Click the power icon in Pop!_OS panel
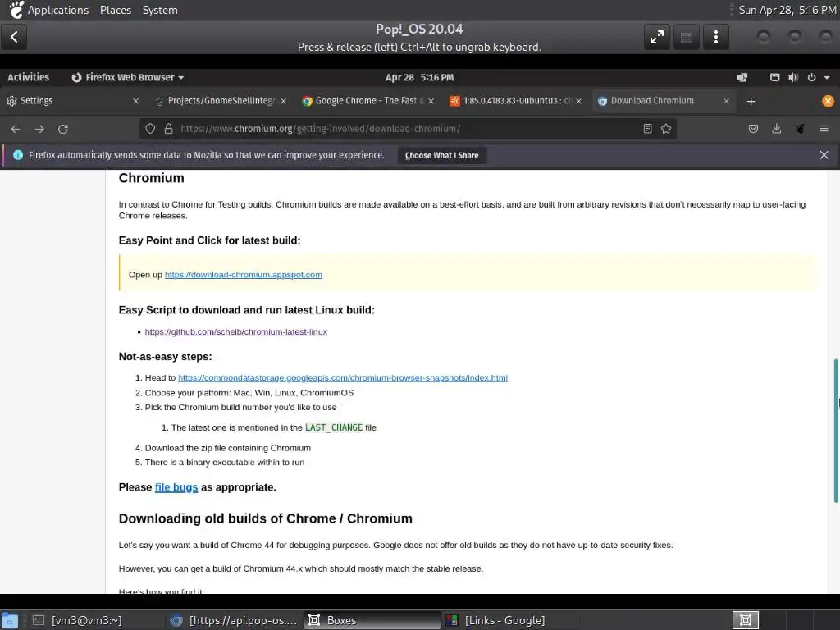 pos(811,78)
